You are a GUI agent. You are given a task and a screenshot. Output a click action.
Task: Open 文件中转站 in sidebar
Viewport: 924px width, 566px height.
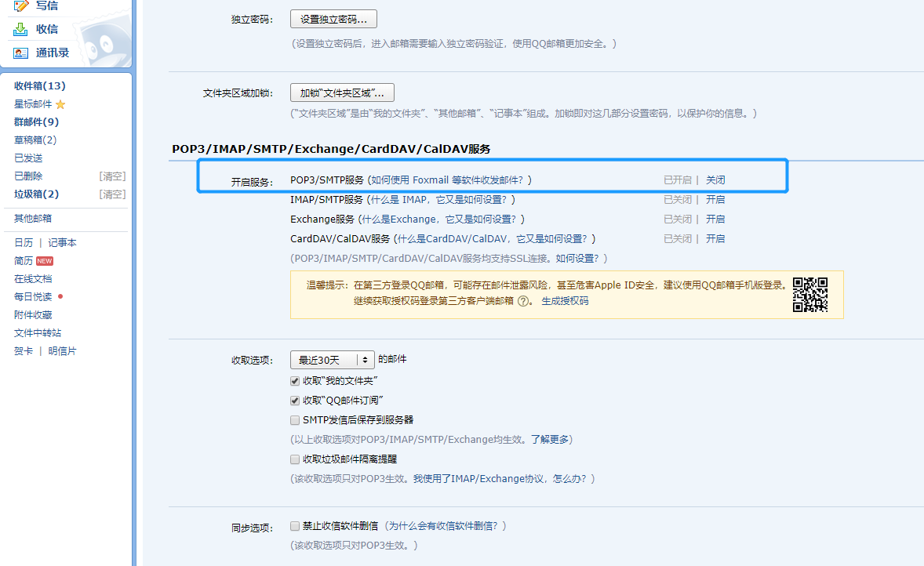click(x=38, y=332)
